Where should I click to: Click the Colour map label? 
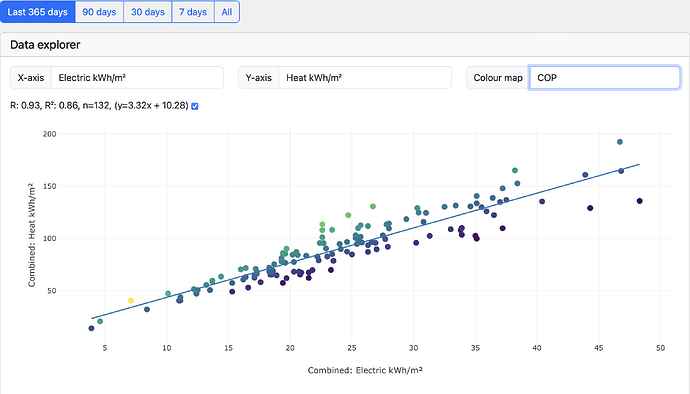tap(498, 77)
